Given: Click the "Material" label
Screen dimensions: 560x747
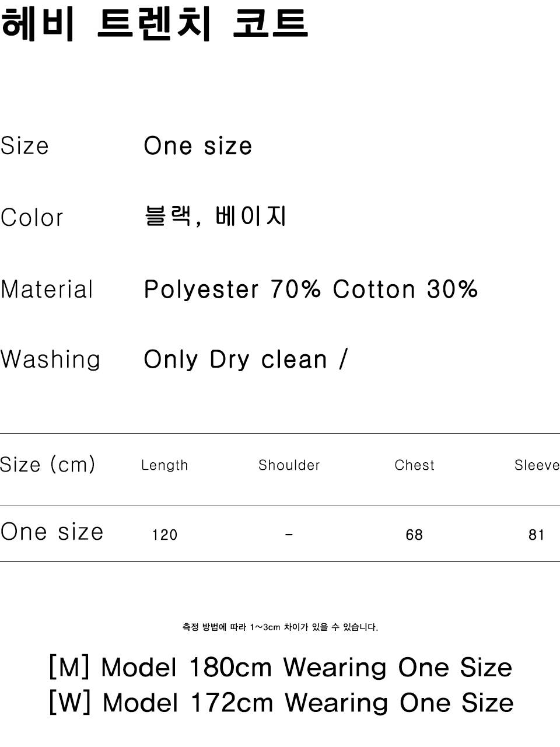Looking at the screenshot, I should [x=47, y=289].
